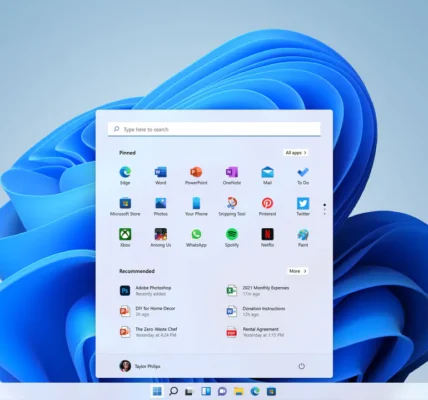Launch Microsoft Store from pinned apps
This screenshot has height=400, width=428.
[125, 207]
